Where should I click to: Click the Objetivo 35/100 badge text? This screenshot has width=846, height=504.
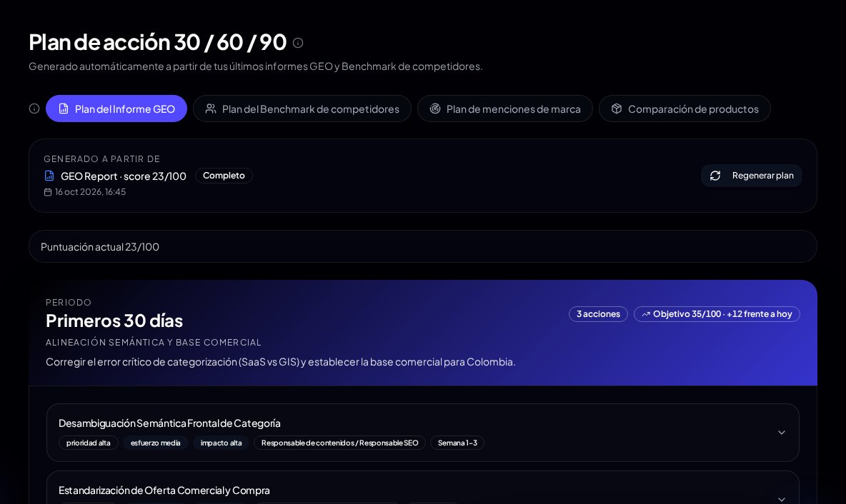click(722, 314)
